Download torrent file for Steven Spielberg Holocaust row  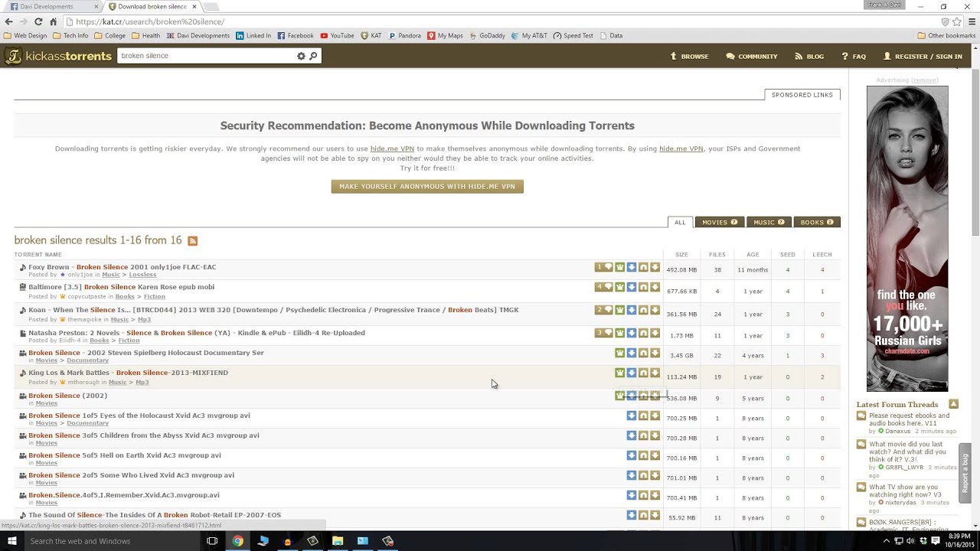(x=655, y=354)
